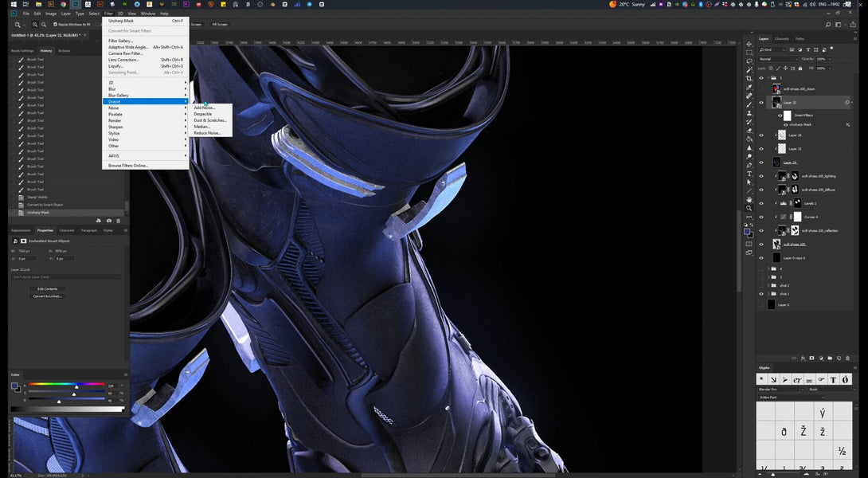Image resolution: width=868 pixels, height=478 pixels.
Task: Open the Blender Pro font family dropdown
Action: (780, 390)
